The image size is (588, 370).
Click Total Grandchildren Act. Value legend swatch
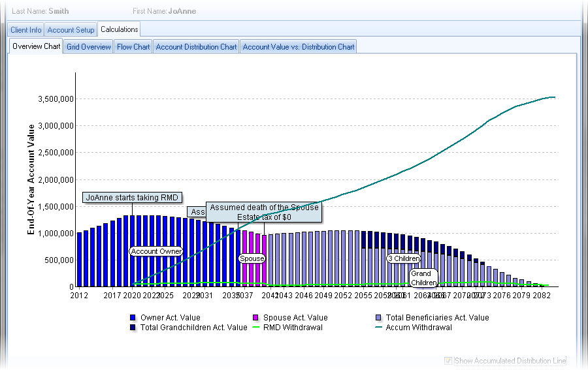tap(133, 328)
